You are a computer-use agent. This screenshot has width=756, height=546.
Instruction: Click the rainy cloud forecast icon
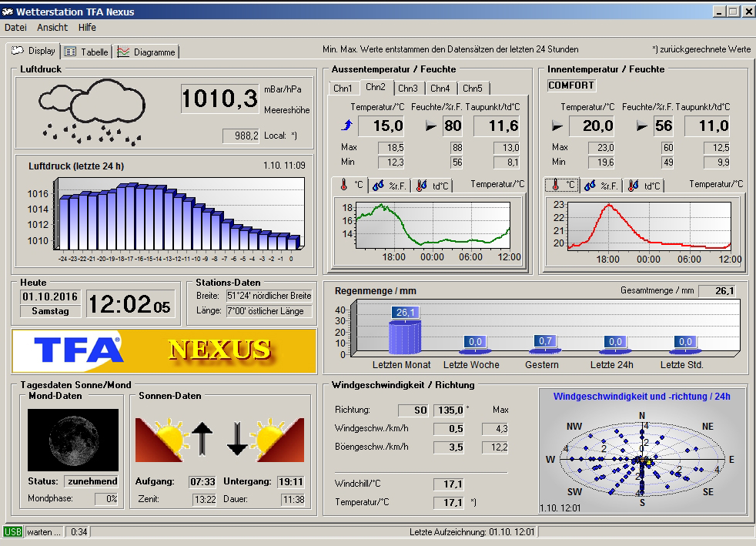[92, 112]
